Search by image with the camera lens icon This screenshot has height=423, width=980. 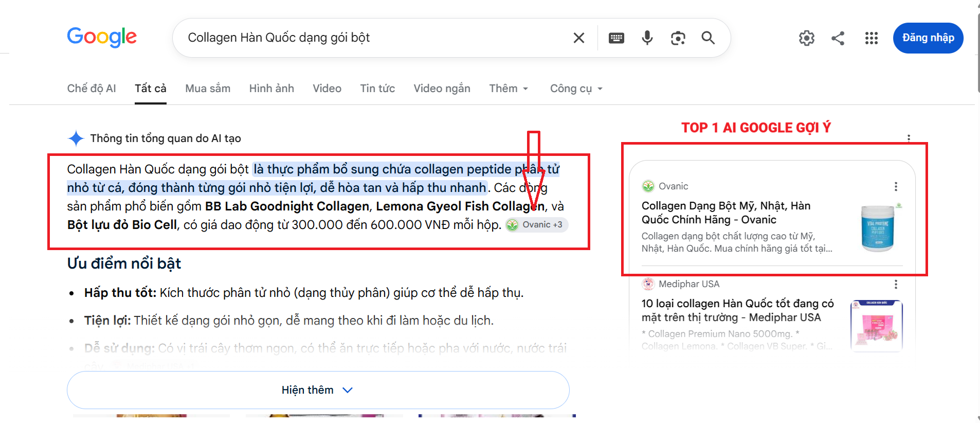point(678,38)
